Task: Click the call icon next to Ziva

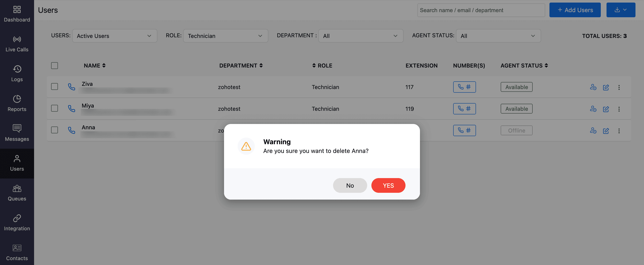Action: [72, 87]
